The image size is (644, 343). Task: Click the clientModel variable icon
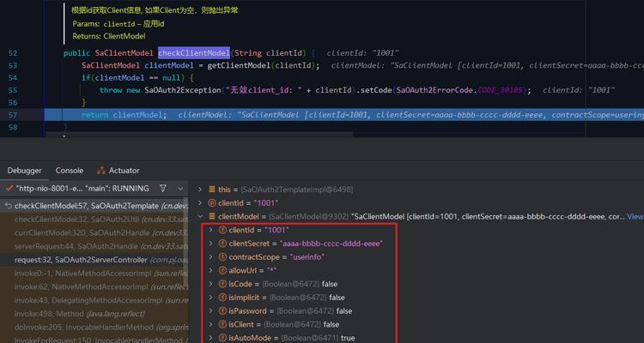point(212,216)
